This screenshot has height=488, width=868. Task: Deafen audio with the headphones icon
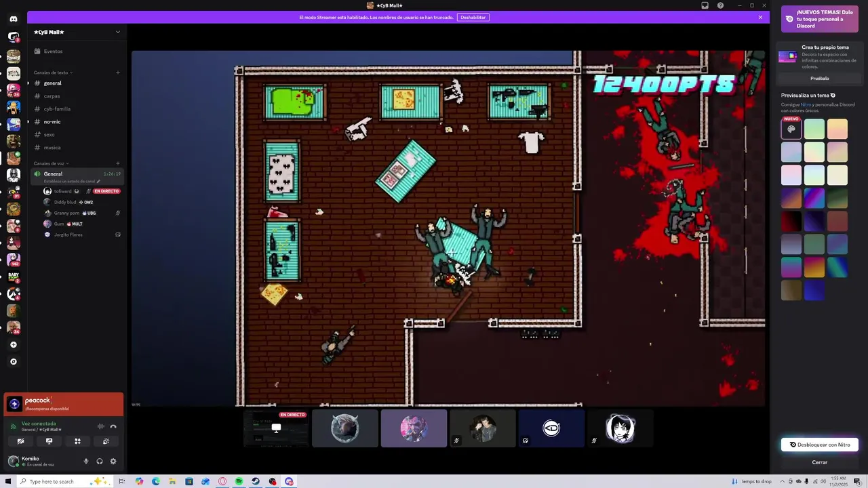[x=100, y=462]
